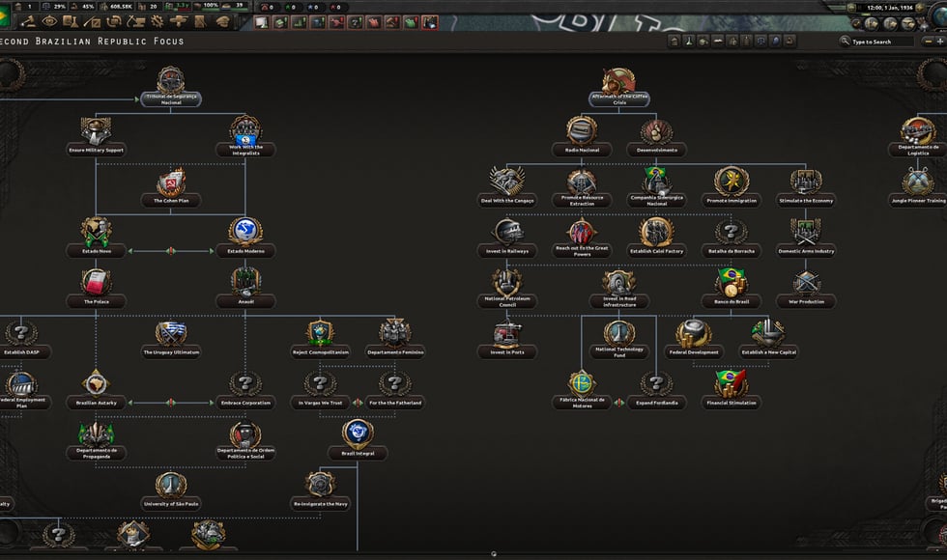Viewport: 947px width, 560px height.
Task: Choose the Estado Novo focus
Action: pos(96,238)
